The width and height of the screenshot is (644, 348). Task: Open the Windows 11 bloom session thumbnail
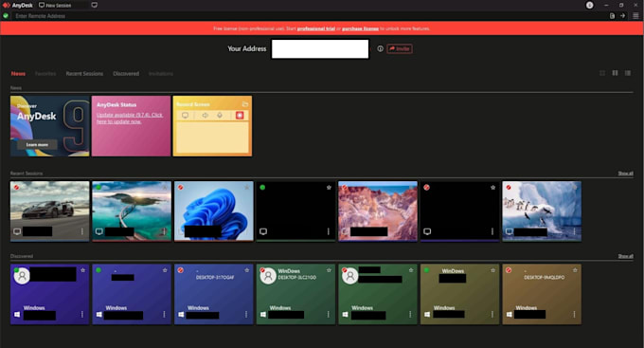[x=214, y=211]
